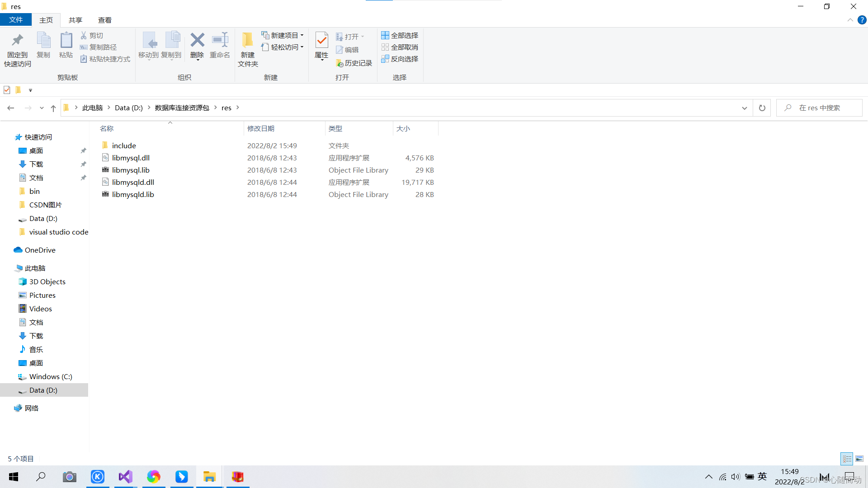Viewport: 868px width, 488px height.
Task: Expand the 新建项目 dropdown arrow
Action: (302, 35)
